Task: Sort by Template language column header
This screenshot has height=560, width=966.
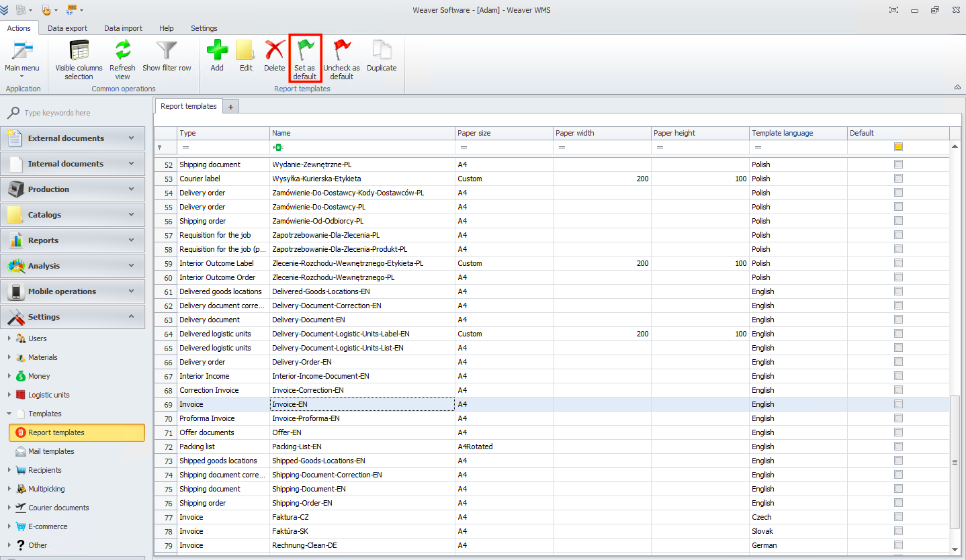Action: [x=799, y=133]
